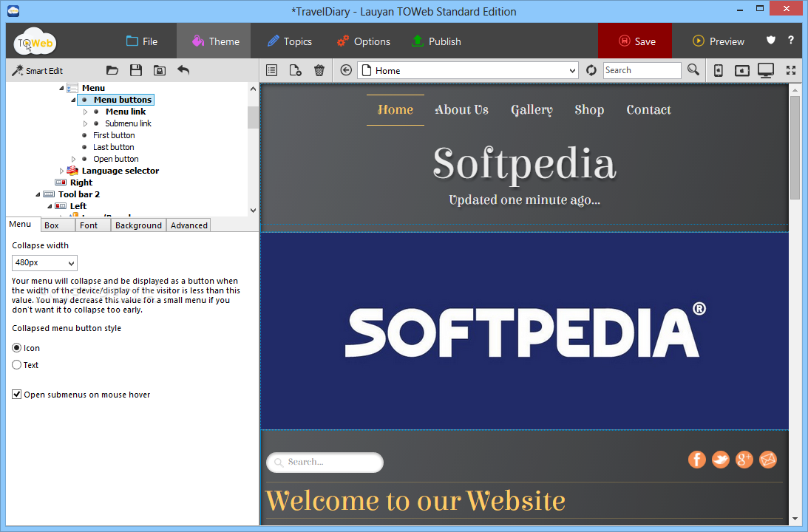Click the Shop site menu link
Viewport: 808px width, 532px height.
tap(589, 109)
